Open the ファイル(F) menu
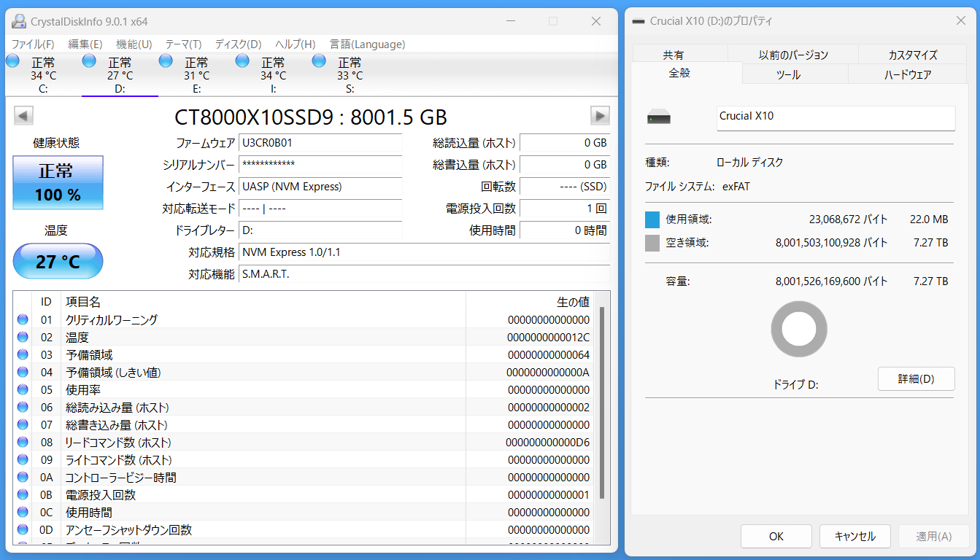Viewport: 980px width, 560px height. point(33,44)
